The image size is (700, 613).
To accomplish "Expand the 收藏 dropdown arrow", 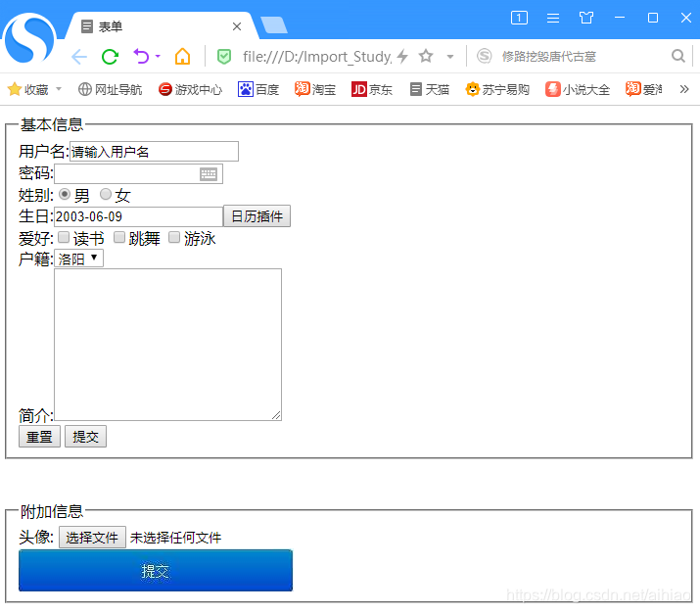I will 59,89.
